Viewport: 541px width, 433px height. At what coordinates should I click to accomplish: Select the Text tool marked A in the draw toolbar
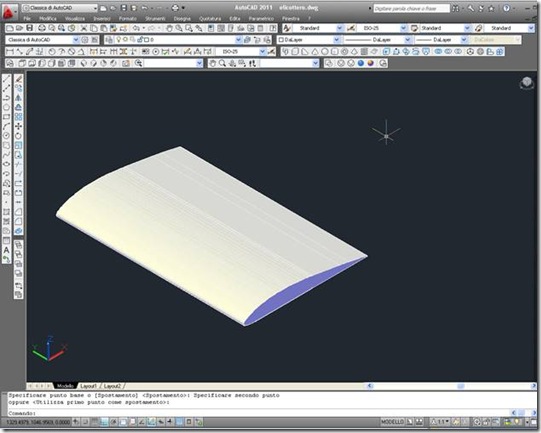click(x=6, y=250)
